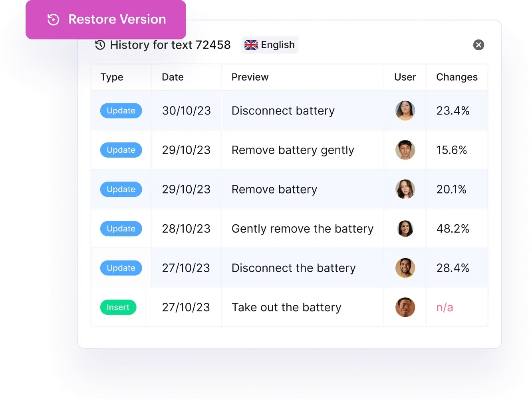Screen dimensions: 532x399
Task: Select preview text 'Disconnect the battery'
Action: click(294, 268)
